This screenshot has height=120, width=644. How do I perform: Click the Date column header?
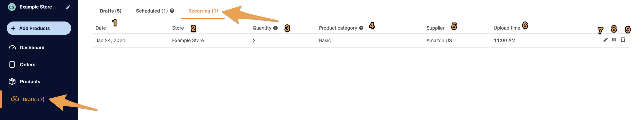click(x=101, y=28)
